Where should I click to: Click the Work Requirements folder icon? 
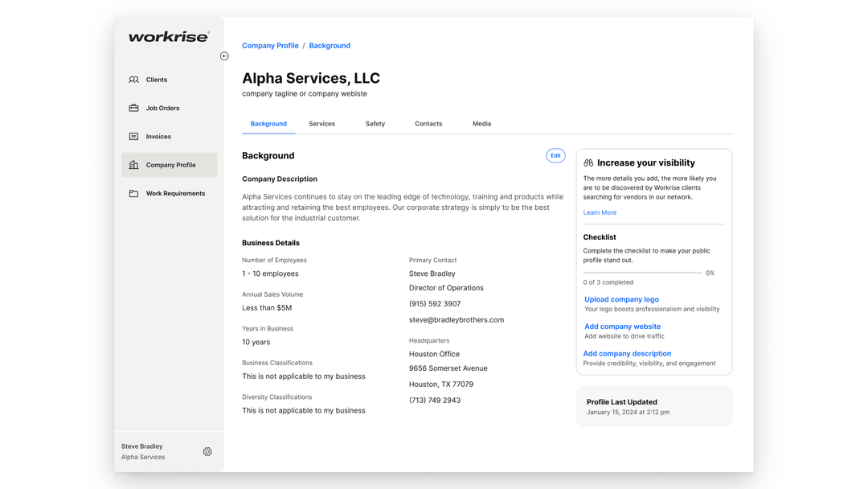point(133,194)
